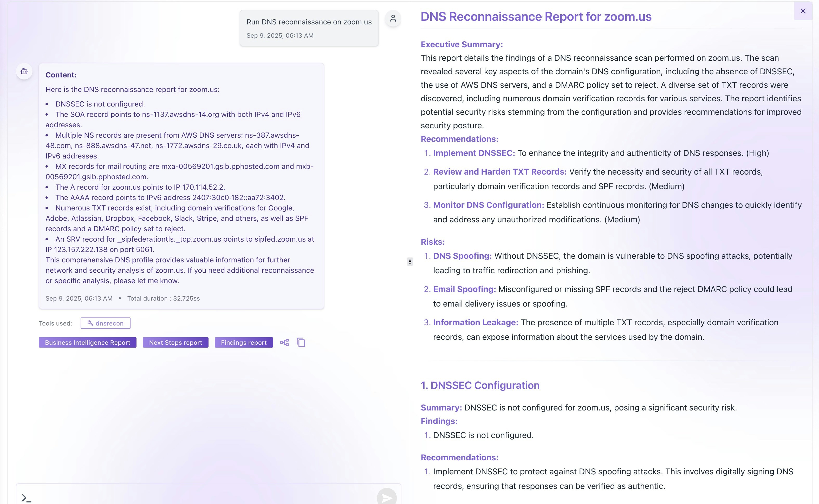Open the Next Steps report
Viewport: 819px width, 504px height.
(175, 342)
